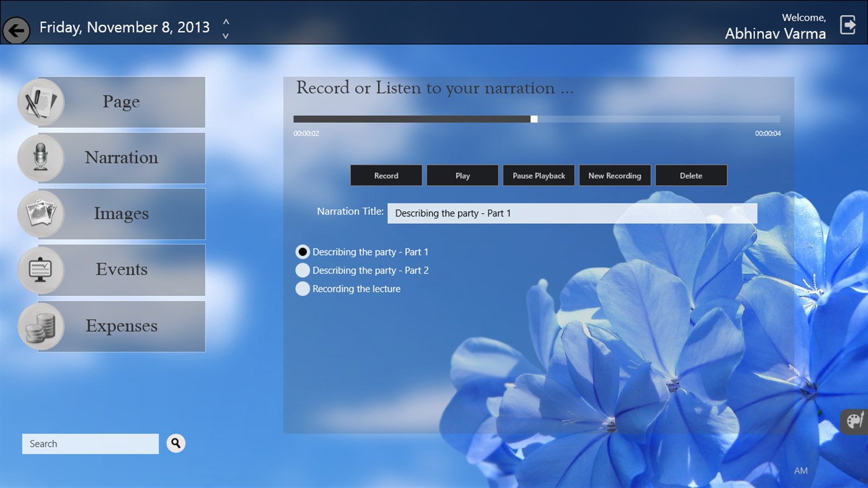Click the logout icon beside the username
Screen dimensions: 868x488
coord(848,25)
